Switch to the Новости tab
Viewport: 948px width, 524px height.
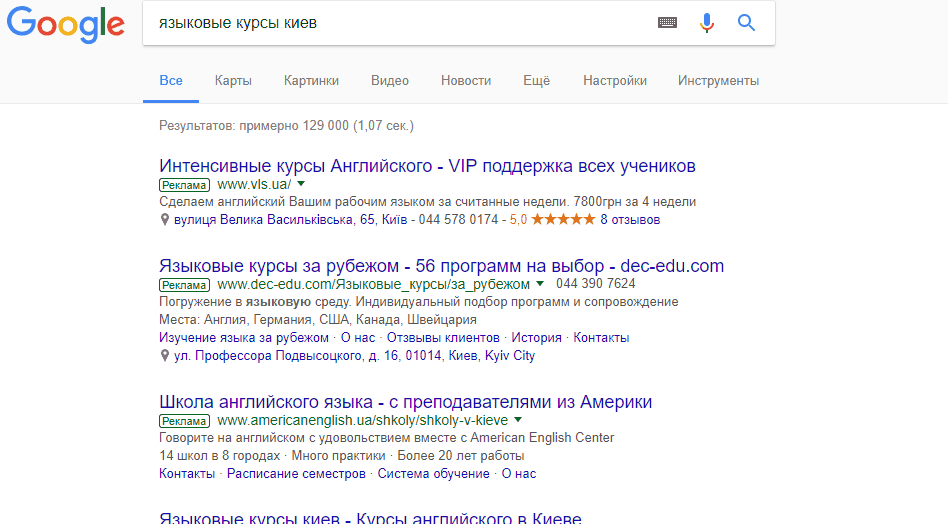click(x=466, y=80)
